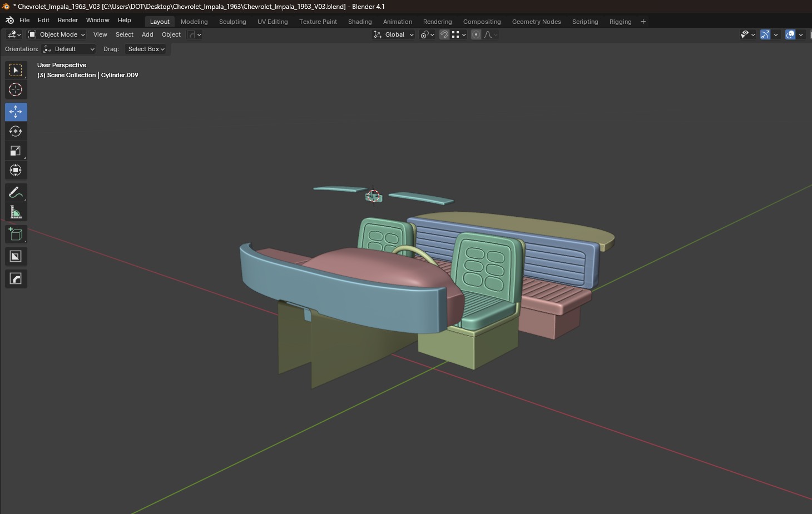Expand the overlays options dropdown arrow
The image size is (812, 514).
[x=801, y=34]
